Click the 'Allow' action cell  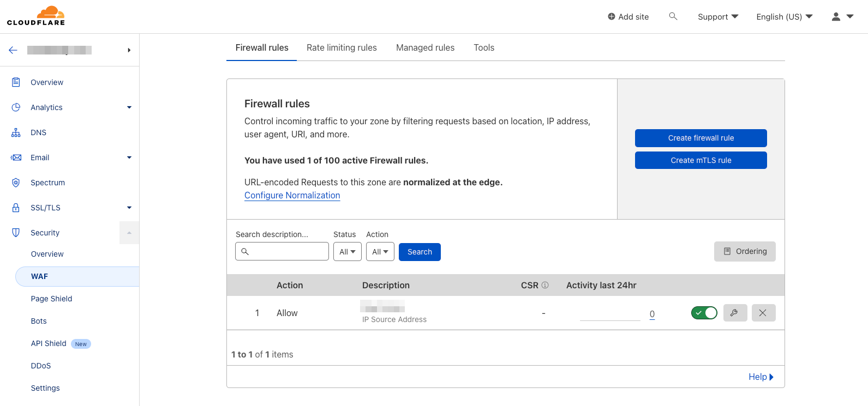pyautogui.click(x=287, y=313)
